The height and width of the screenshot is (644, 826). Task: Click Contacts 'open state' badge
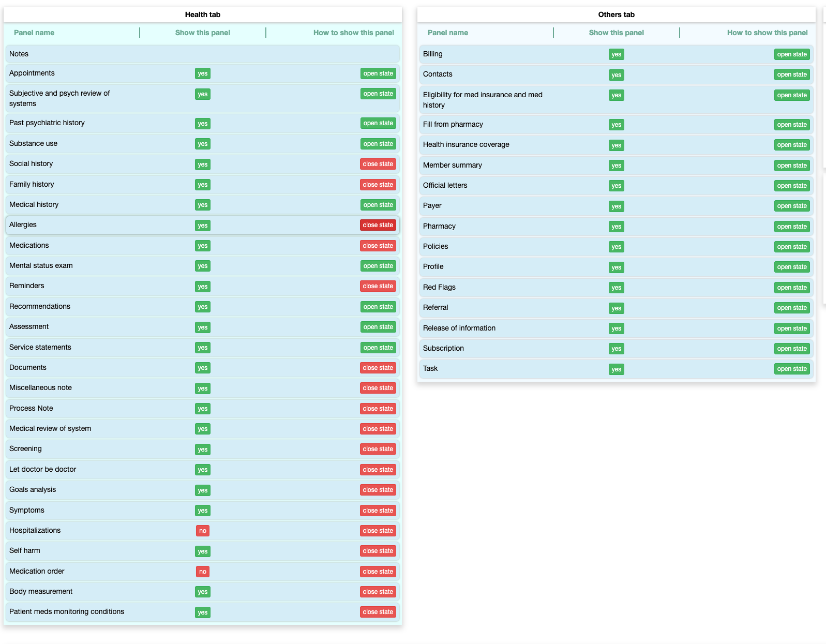[792, 74]
